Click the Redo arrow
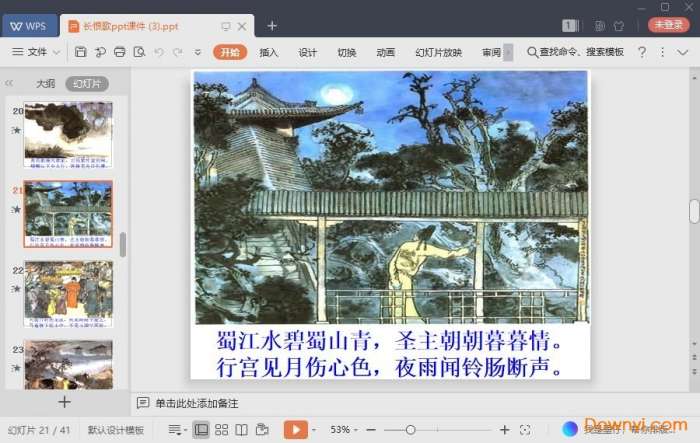The height and width of the screenshot is (443, 700). [x=178, y=52]
